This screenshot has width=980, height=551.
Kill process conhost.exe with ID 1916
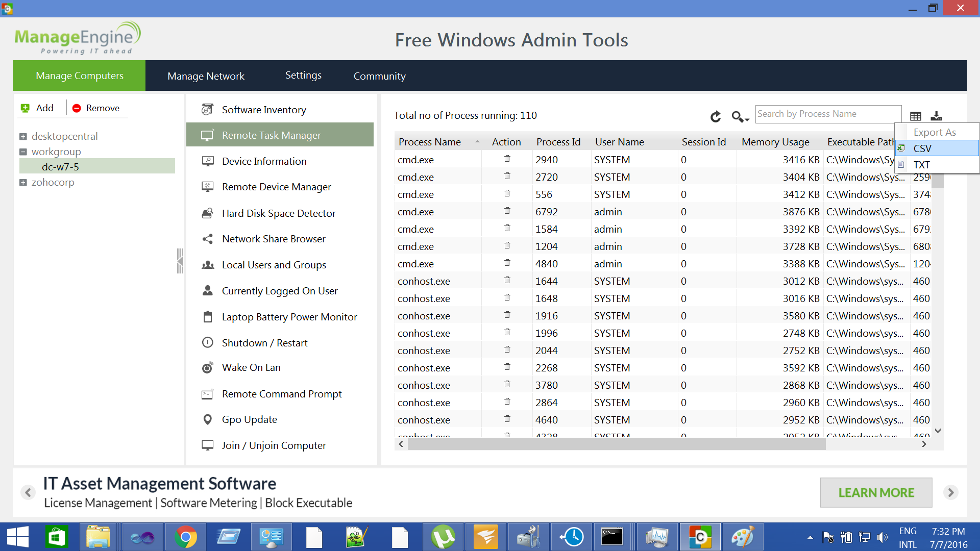coord(507,315)
